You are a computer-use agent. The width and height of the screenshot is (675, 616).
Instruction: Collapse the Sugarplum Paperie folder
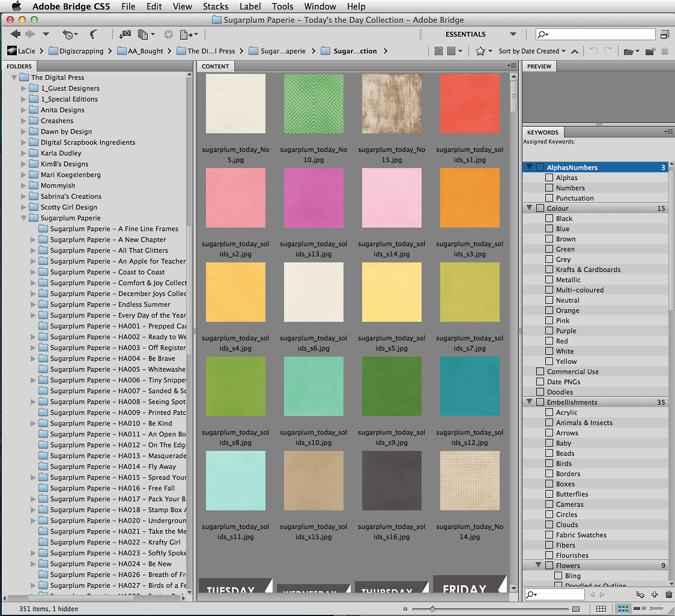click(23, 219)
